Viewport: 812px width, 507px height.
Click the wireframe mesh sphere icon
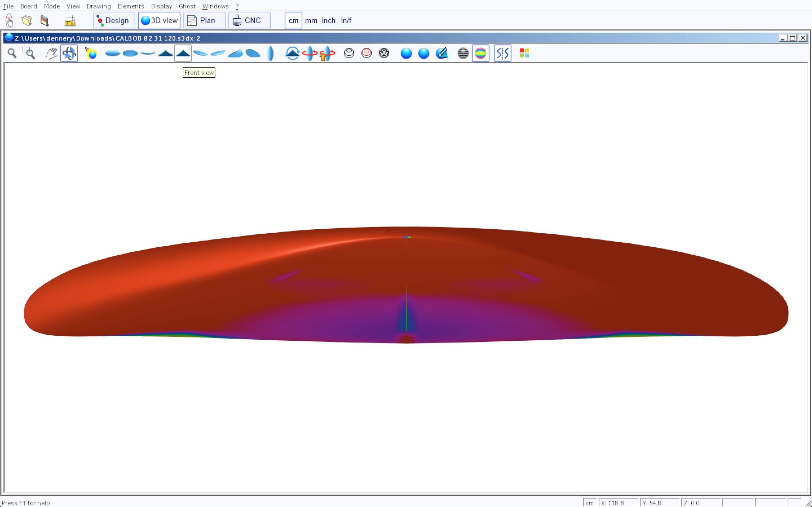(x=384, y=53)
